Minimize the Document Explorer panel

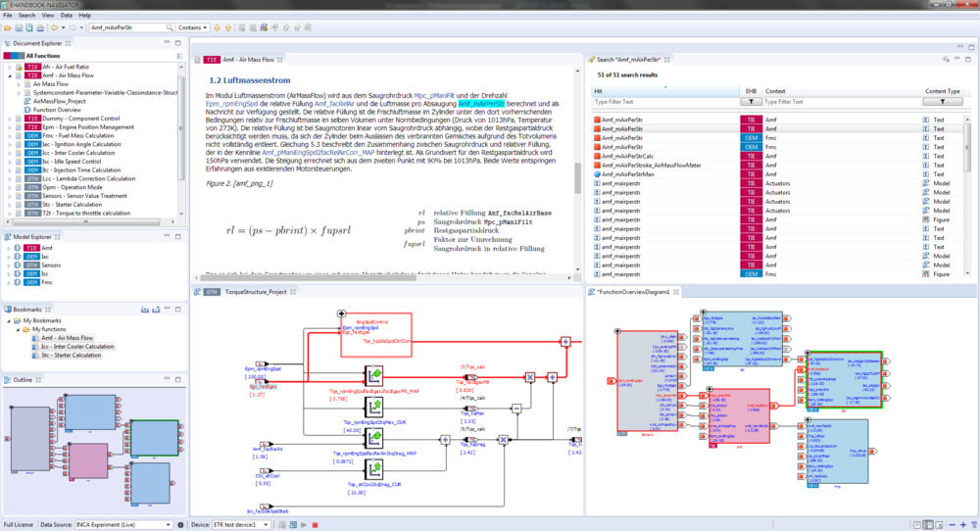[x=167, y=42]
